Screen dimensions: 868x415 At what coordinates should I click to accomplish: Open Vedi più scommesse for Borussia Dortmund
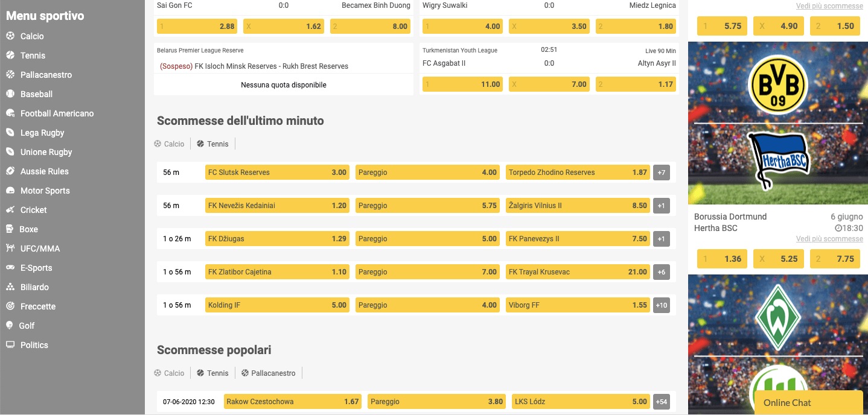pyautogui.click(x=829, y=239)
